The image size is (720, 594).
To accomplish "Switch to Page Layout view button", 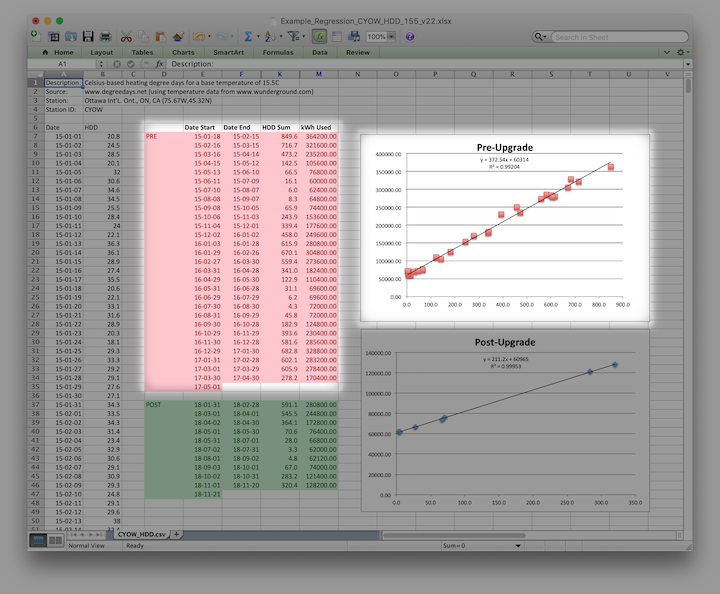I will 57,541.
